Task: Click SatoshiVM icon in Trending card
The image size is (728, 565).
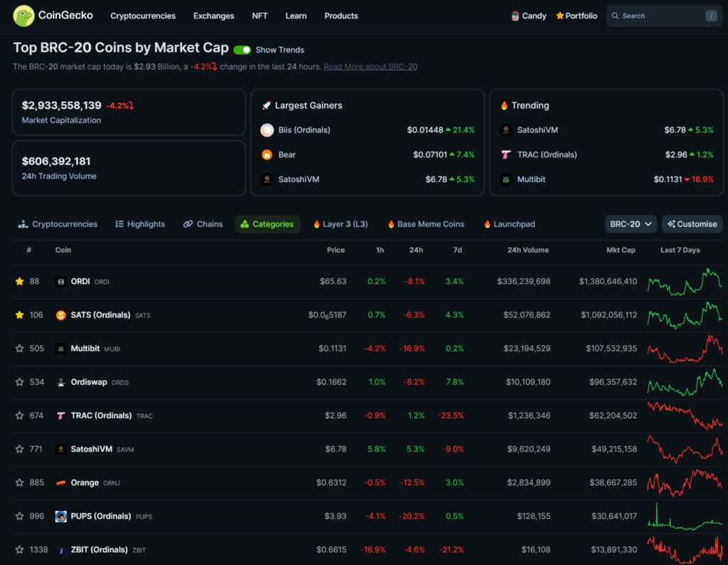Action: point(506,130)
